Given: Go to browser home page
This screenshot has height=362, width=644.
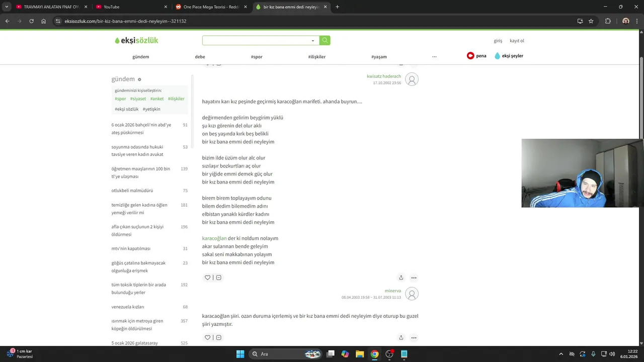Looking at the screenshot, I should point(44,21).
